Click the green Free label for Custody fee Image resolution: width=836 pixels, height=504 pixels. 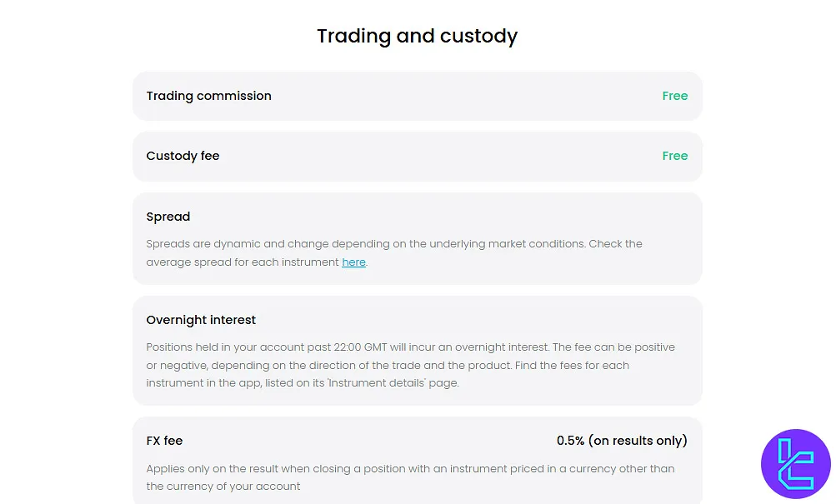coord(674,156)
